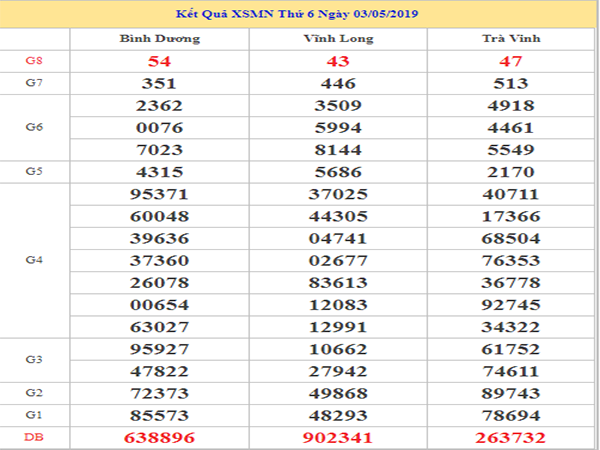
Task: Click the cell showing 4461
Action: pos(511,128)
